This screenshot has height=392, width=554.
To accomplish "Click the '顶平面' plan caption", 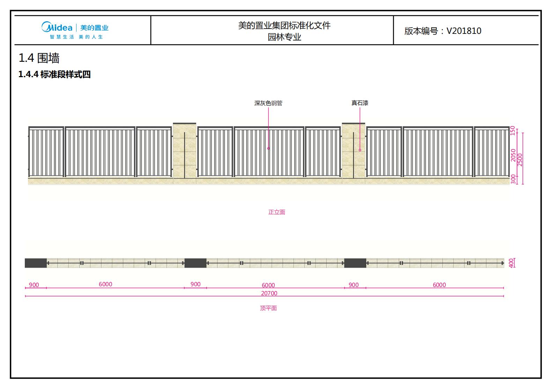I will 268,308.
